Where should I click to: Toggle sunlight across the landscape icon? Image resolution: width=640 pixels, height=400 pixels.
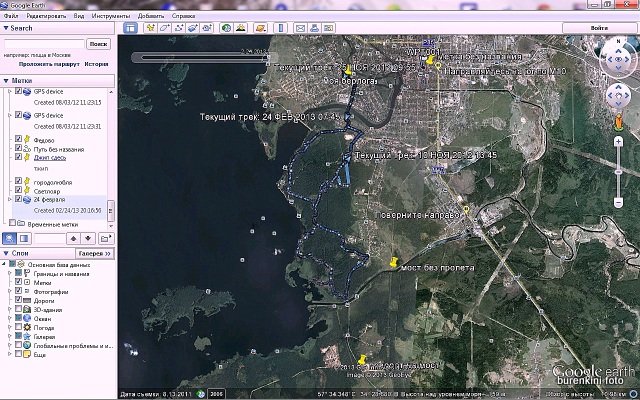241,28
